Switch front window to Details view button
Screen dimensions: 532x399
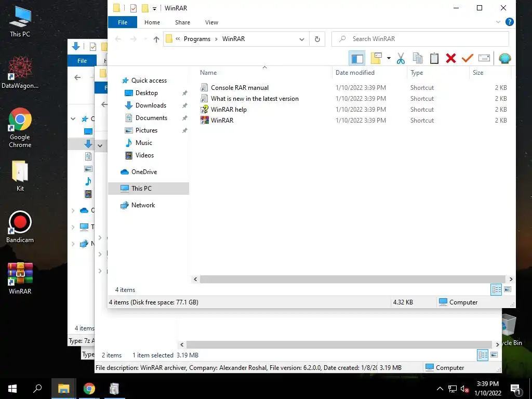[496, 290]
